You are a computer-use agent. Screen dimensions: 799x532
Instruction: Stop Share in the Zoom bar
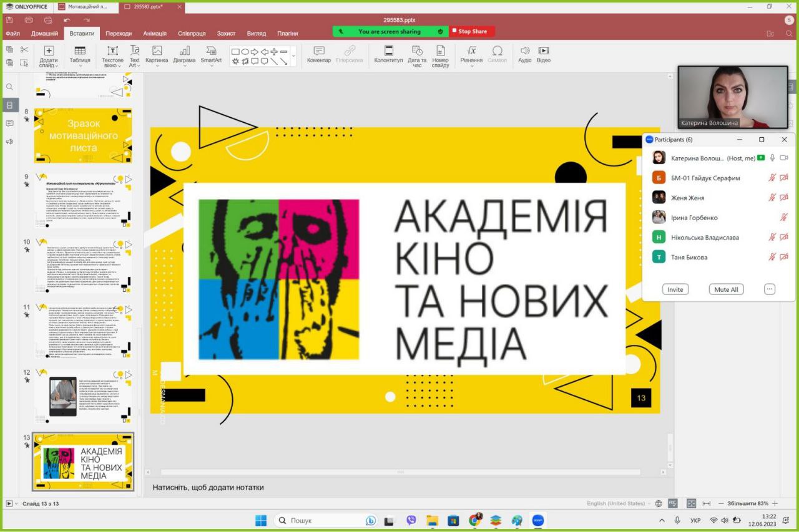click(472, 31)
